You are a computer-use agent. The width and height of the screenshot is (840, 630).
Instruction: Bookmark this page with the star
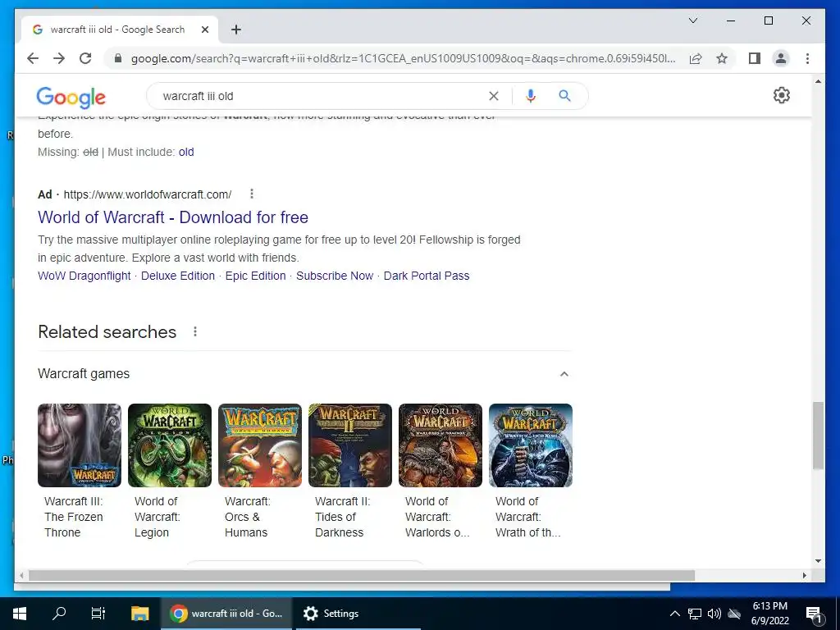(x=722, y=58)
